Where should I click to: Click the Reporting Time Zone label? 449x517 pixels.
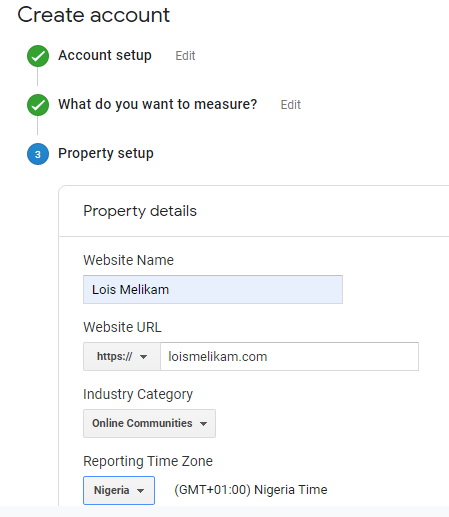[148, 461]
